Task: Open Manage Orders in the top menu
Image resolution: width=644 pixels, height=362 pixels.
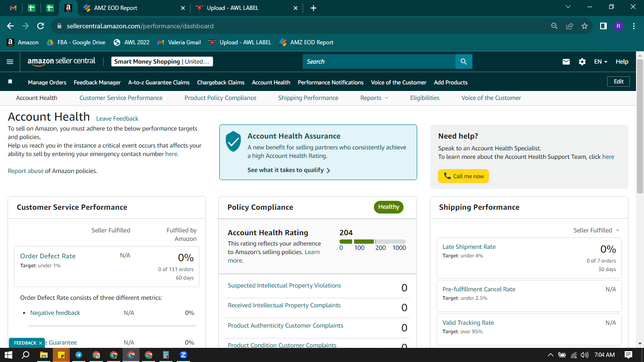Action: point(47,82)
